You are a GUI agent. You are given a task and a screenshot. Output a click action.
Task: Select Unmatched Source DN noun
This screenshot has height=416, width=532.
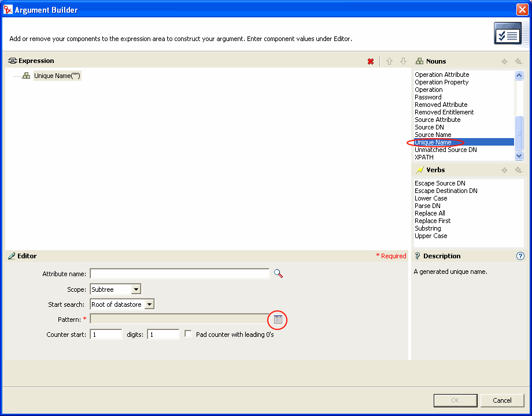(x=445, y=150)
